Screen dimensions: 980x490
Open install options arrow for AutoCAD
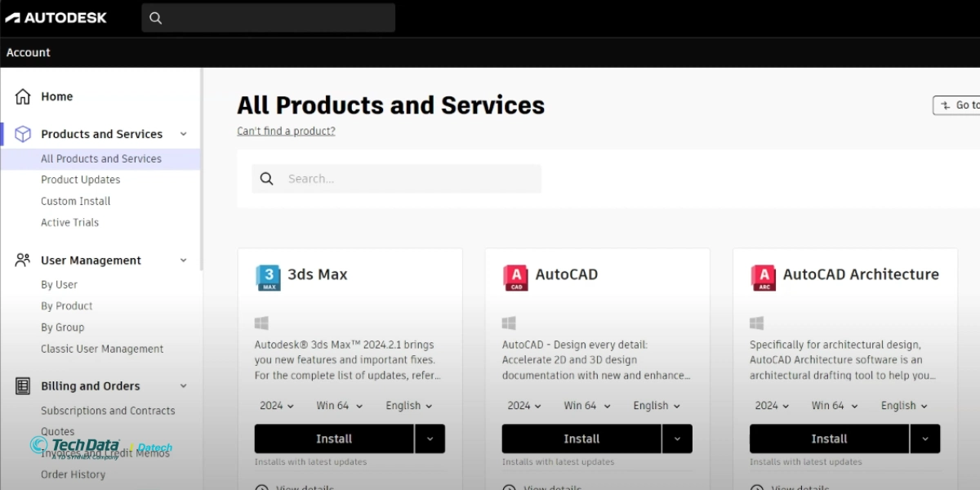677,439
